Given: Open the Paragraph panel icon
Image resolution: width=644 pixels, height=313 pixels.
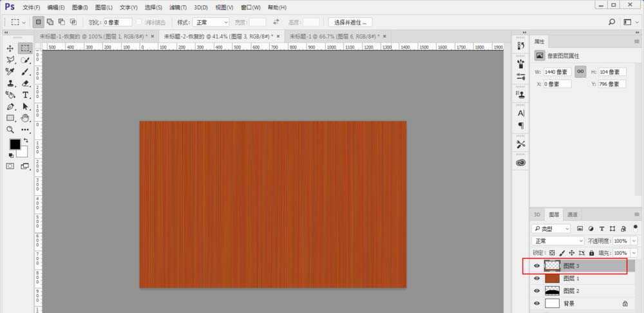Looking at the screenshot, I should pos(521,126).
